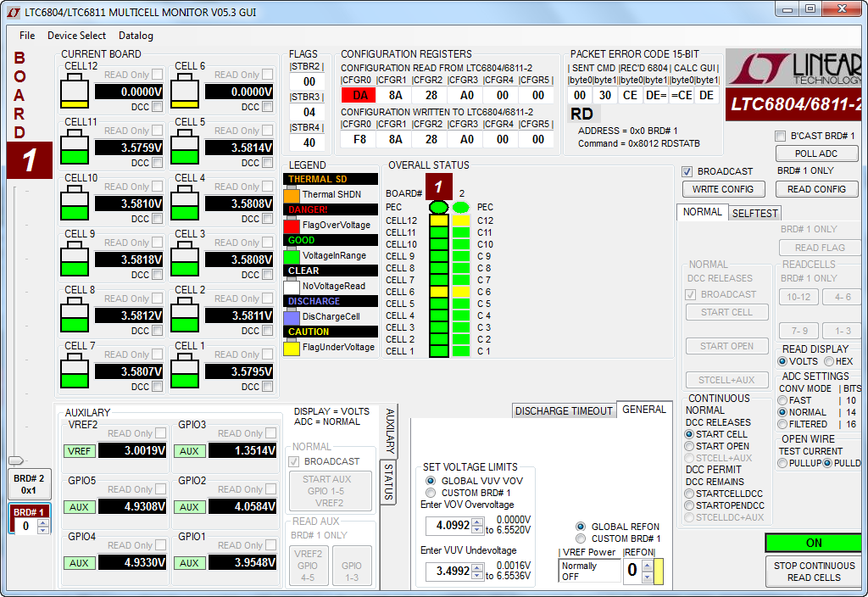Open the vertical STATUS tab
Image resolution: width=868 pixels, height=597 pixels.
pos(388,482)
